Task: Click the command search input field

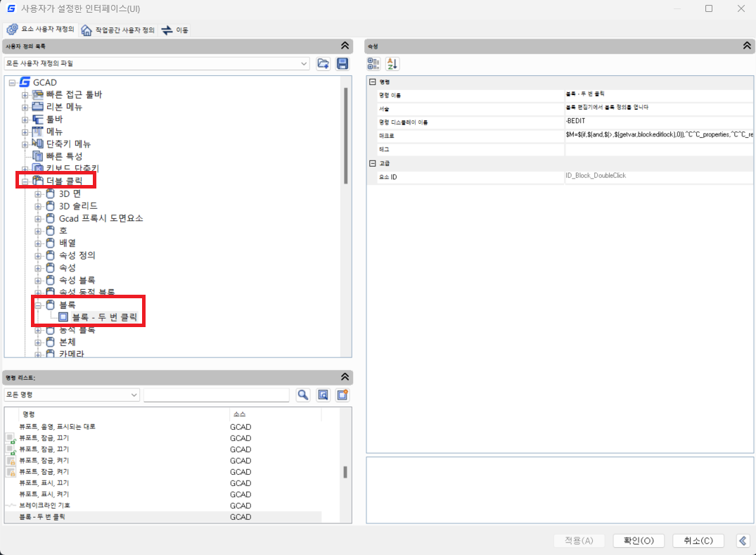Action: coord(216,395)
